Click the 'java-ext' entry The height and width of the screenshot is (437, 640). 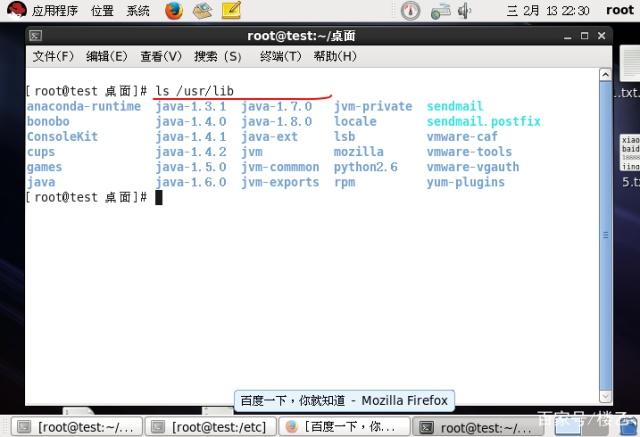(x=269, y=137)
